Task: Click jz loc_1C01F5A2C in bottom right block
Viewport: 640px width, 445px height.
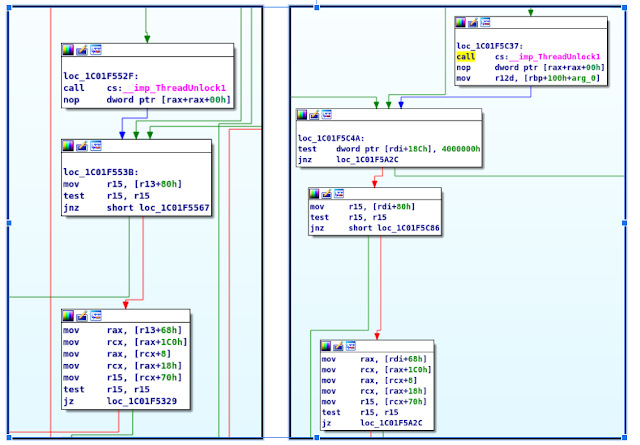Action: [372, 423]
